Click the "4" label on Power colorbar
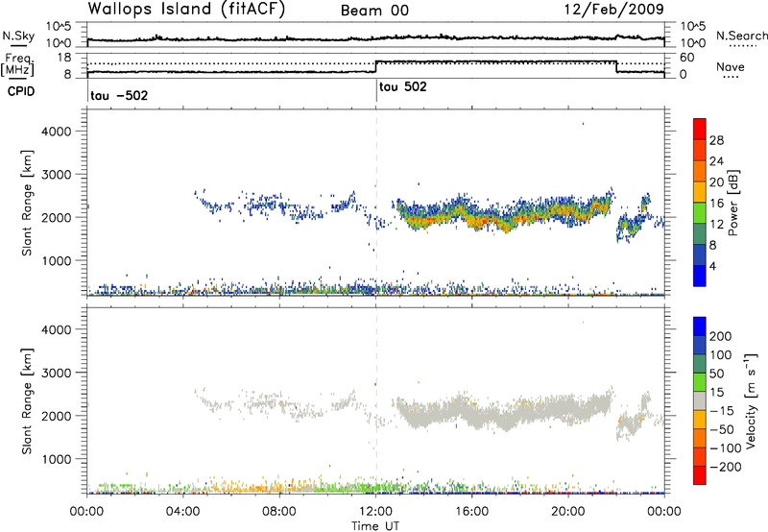This screenshot has width=768, height=532. [712, 266]
